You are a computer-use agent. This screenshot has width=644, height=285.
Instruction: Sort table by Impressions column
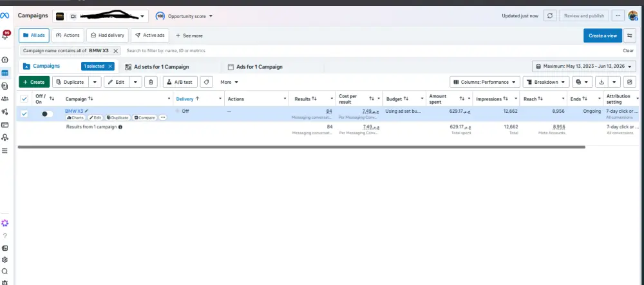coord(506,99)
